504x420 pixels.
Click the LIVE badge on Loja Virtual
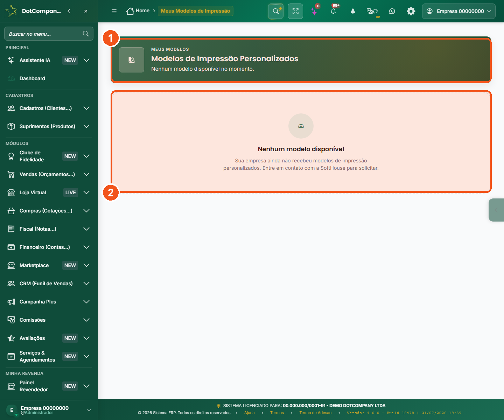click(70, 192)
